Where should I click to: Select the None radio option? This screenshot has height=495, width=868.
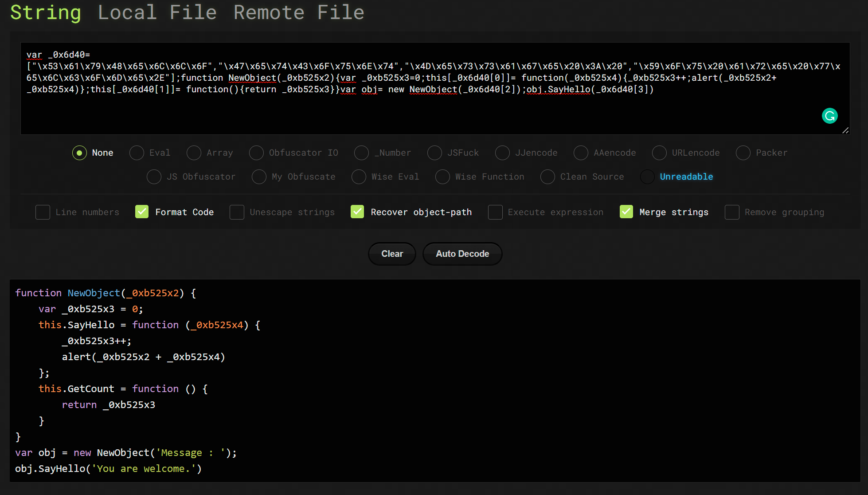tap(79, 153)
